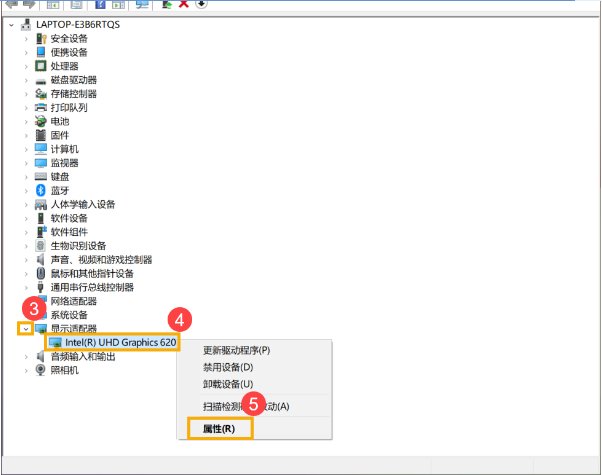602x475 pixels.
Task: Select 卸载设备(U) to uninstall device
Action: [228, 384]
